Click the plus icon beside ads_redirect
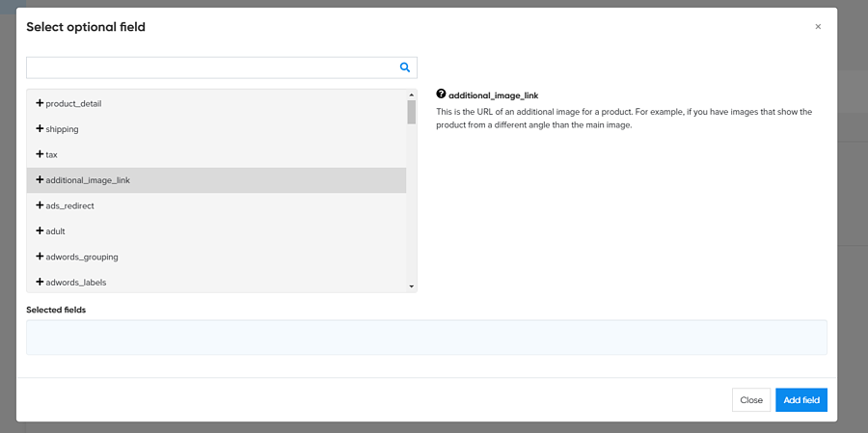The image size is (868, 433). 40,205
